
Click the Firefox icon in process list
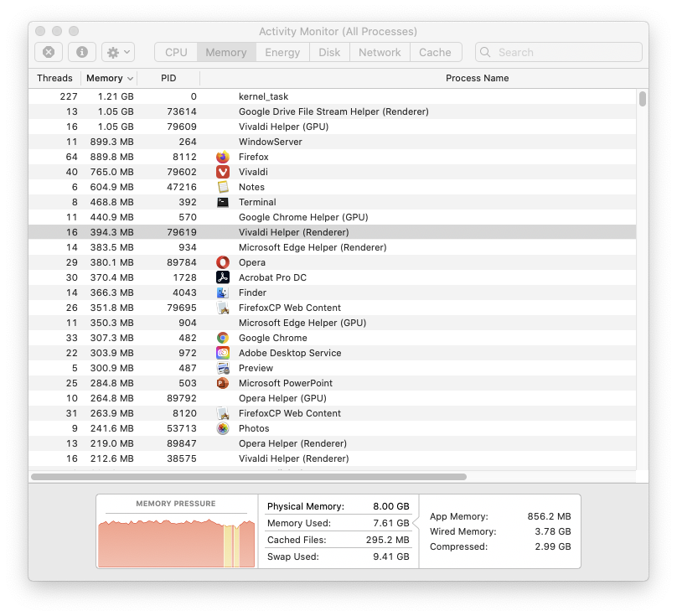pos(223,157)
